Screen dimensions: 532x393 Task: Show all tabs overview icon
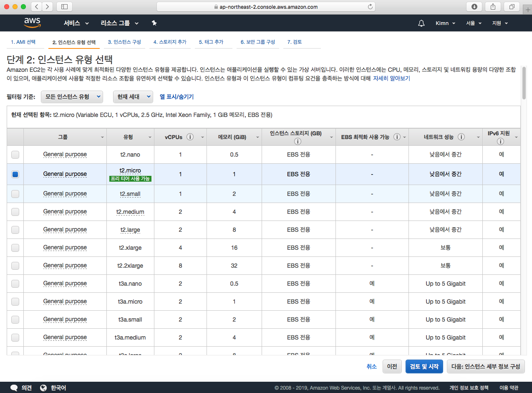point(512,7)
